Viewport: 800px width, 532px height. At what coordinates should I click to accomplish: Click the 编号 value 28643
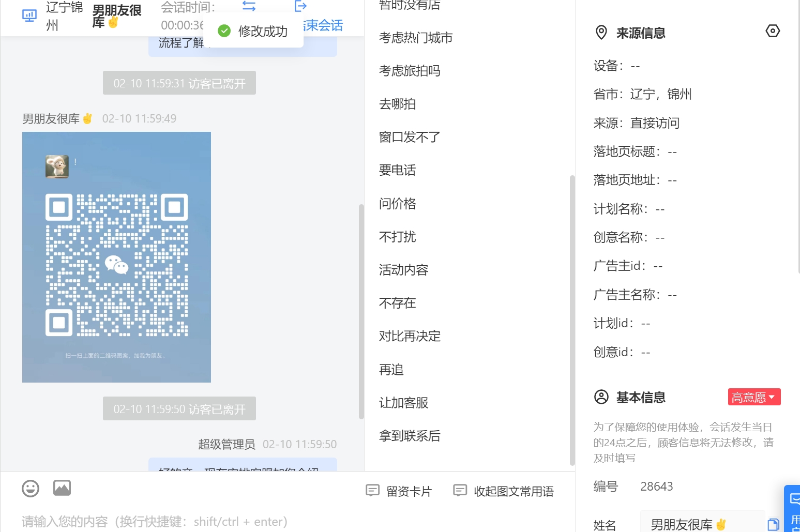click(657, 487)
